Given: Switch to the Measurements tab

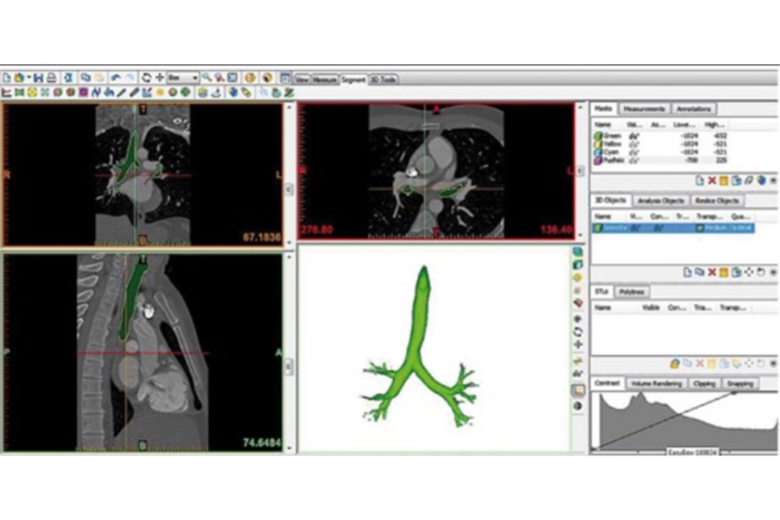Looking at the screenshot, I should [x=644, y=109].
